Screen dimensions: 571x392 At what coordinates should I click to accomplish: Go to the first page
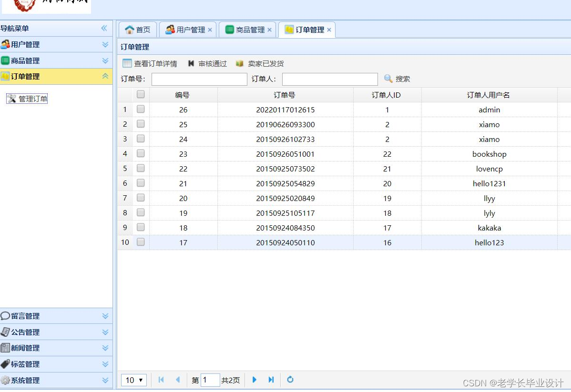161,380
